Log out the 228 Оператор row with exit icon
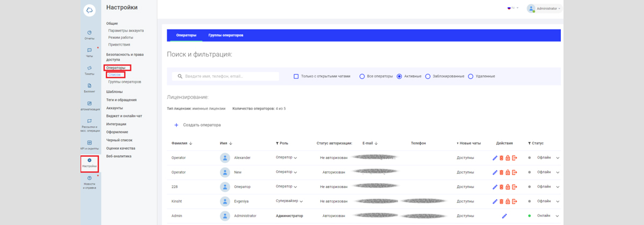The width and height of the screenshot is (644, 225). (515, 187)
